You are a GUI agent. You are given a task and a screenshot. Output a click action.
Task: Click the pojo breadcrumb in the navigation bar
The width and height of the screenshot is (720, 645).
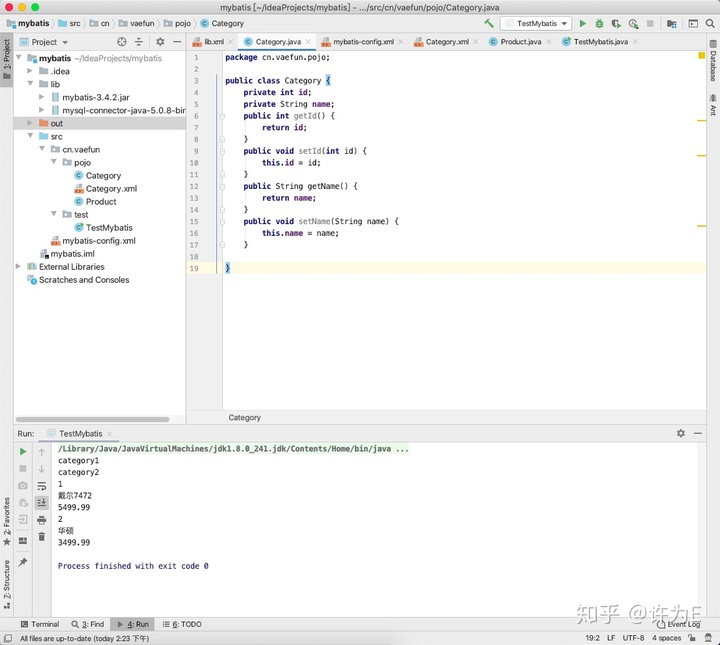point(177,23)
